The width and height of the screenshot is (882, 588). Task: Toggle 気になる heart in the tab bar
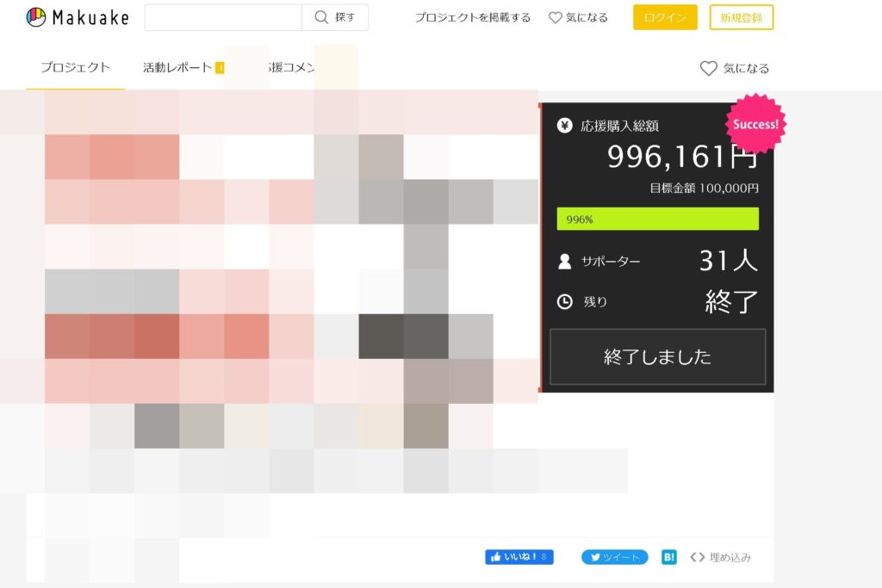(x=734, y=68)
